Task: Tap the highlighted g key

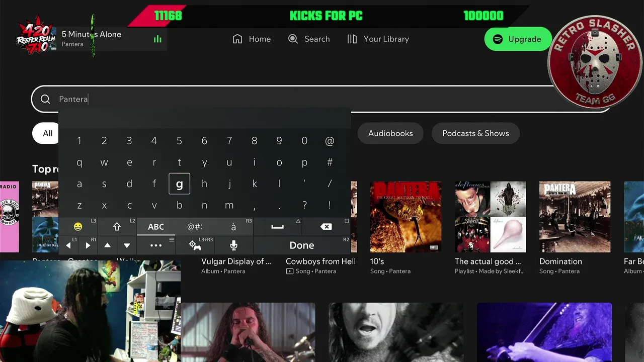Action: pyautogui.click(x=179, y=184)
